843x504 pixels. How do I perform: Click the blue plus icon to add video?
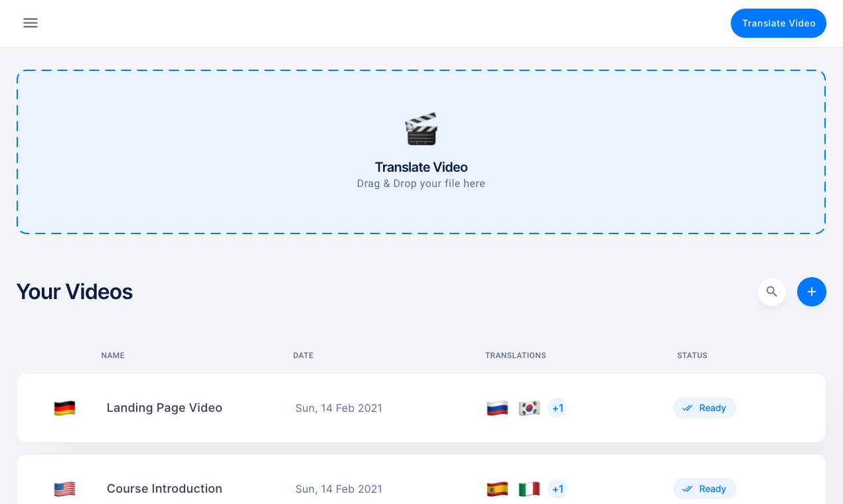(811, 291)
